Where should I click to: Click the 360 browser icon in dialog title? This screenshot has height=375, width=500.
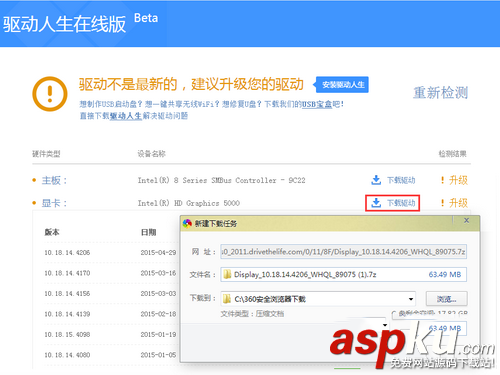click(187, 223)
